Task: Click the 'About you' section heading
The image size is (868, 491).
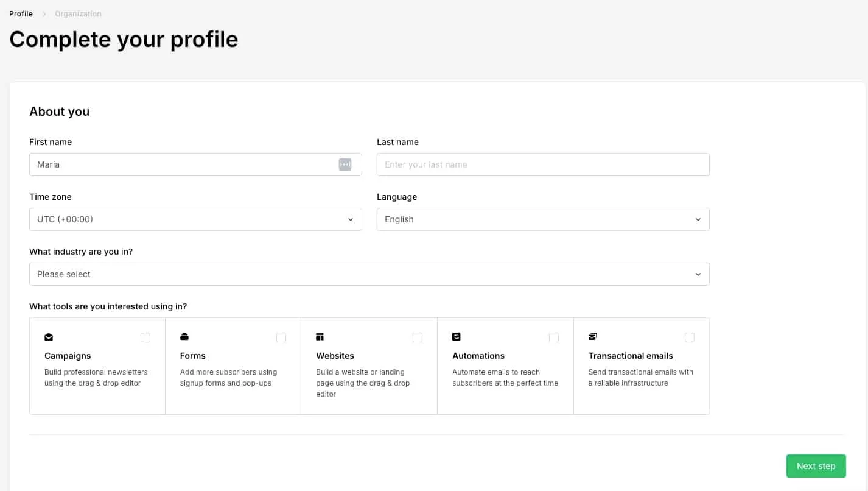Action: (x=60, y=111)
